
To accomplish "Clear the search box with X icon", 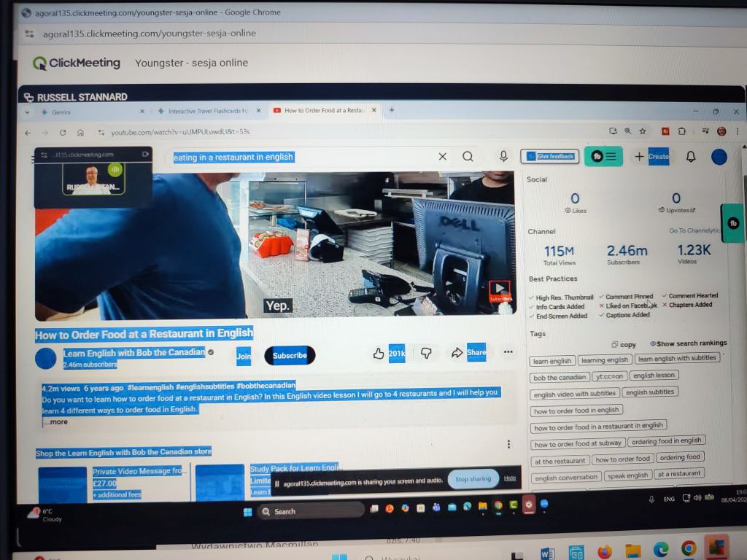I will click(x=442, y=156).
